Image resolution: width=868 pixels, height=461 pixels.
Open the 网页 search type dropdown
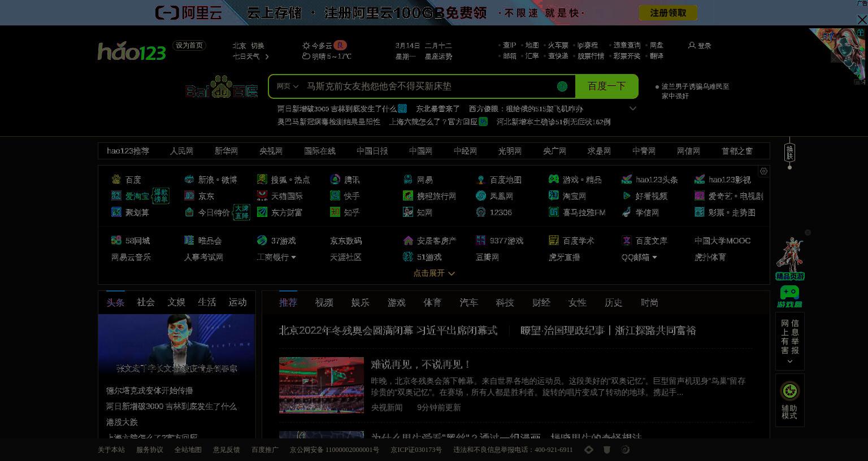287,86
